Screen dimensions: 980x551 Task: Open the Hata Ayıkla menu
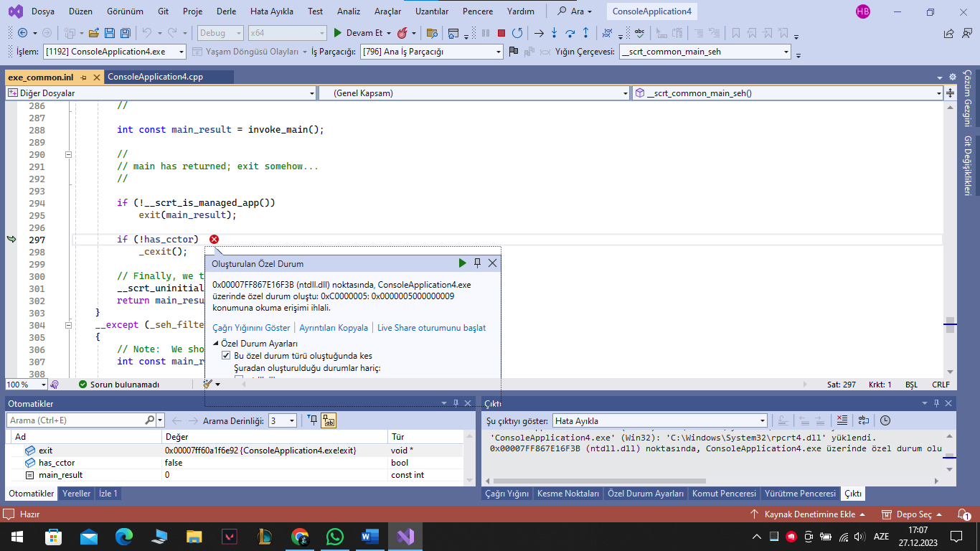click(273, 11)
